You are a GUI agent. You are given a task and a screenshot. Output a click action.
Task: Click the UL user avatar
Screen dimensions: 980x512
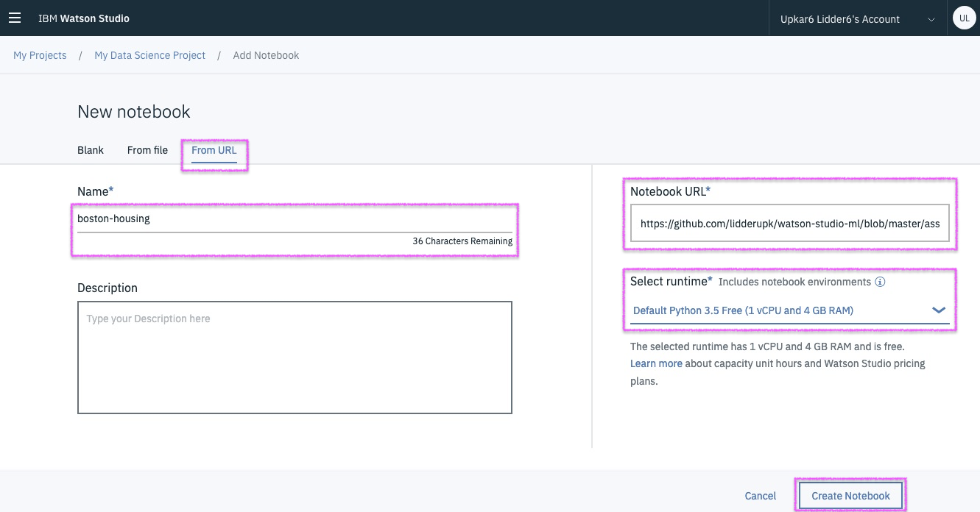coord(964,18)
